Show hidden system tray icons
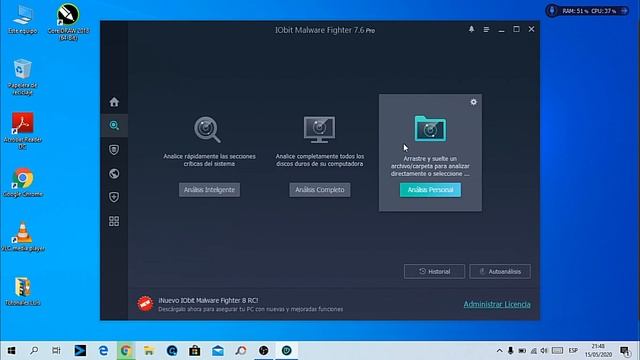Image resolution: width=640 pixels, height=360 pixels. (499, 351)
